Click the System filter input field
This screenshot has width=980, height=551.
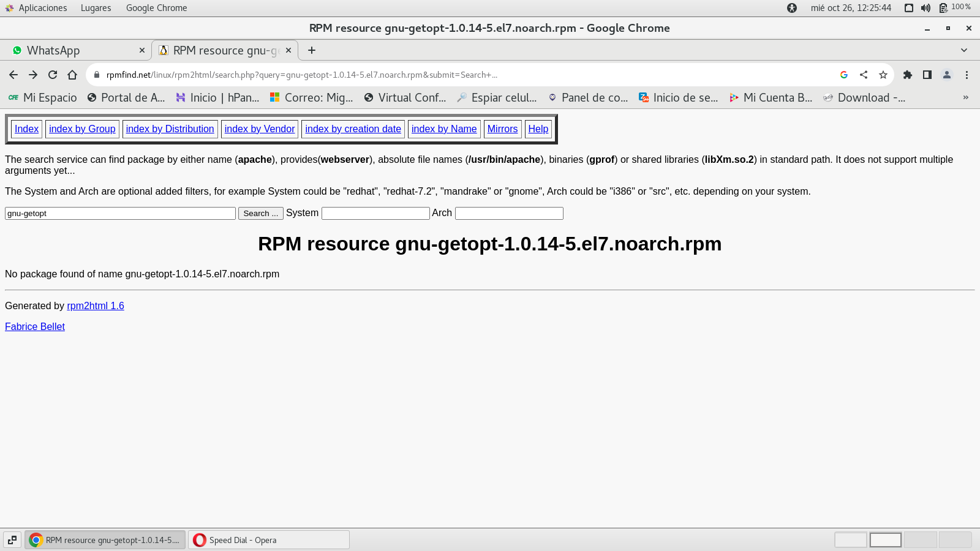point(375,213)
